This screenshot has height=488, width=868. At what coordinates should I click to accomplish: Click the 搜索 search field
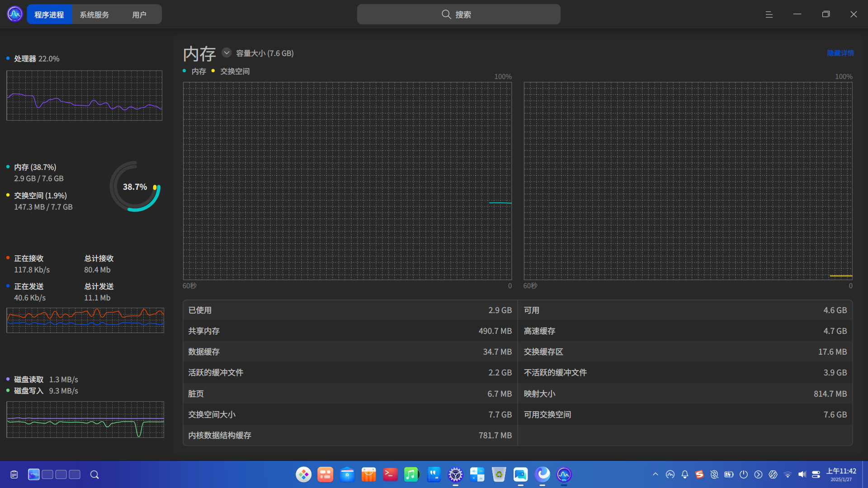458,14
